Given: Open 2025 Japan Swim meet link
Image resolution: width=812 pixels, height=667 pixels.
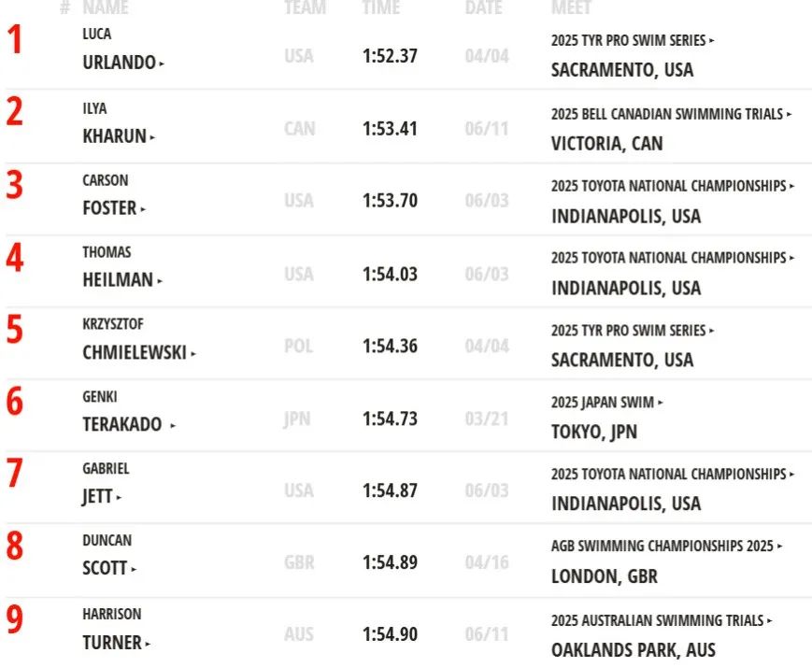Looking at the screenshot, I should pyautogui.click(x=607, y=402).
